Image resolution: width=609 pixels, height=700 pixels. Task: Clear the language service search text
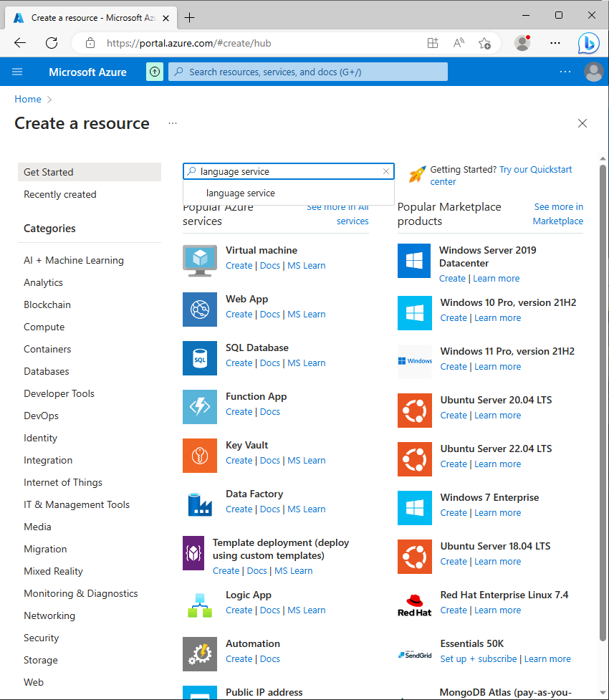coord(386,171)
